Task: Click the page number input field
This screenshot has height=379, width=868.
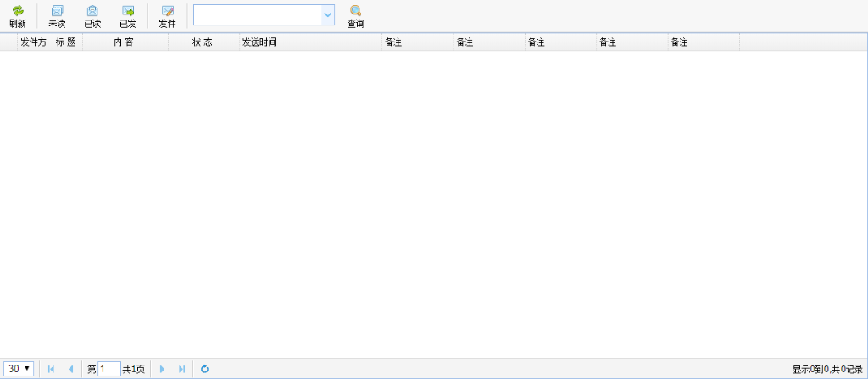Action: click(x=109, y=369)
